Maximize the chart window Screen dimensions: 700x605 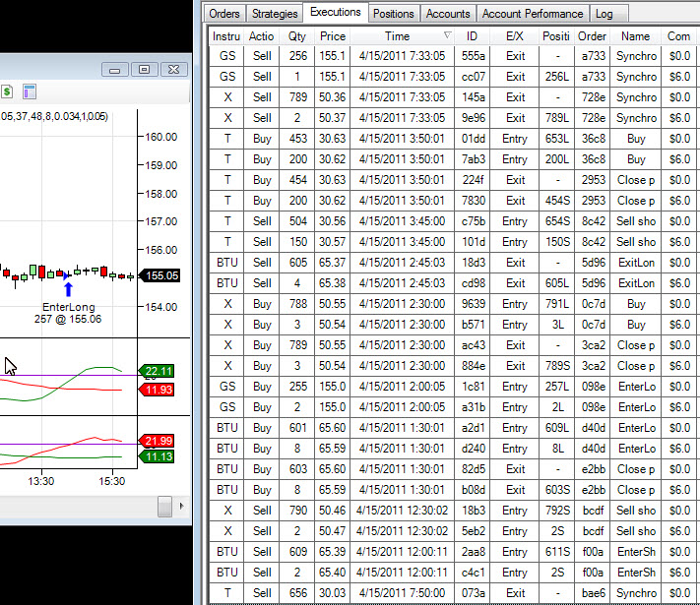point(144,70)
